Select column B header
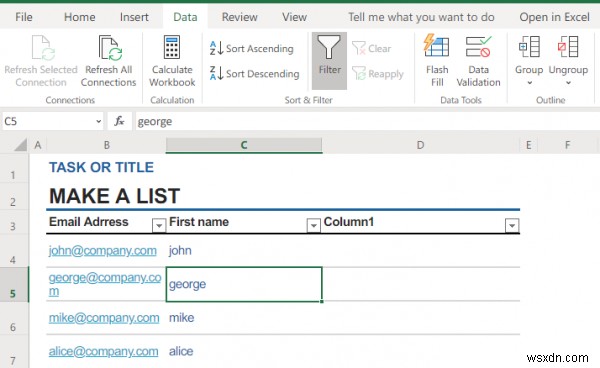 (x=106, y=145)
